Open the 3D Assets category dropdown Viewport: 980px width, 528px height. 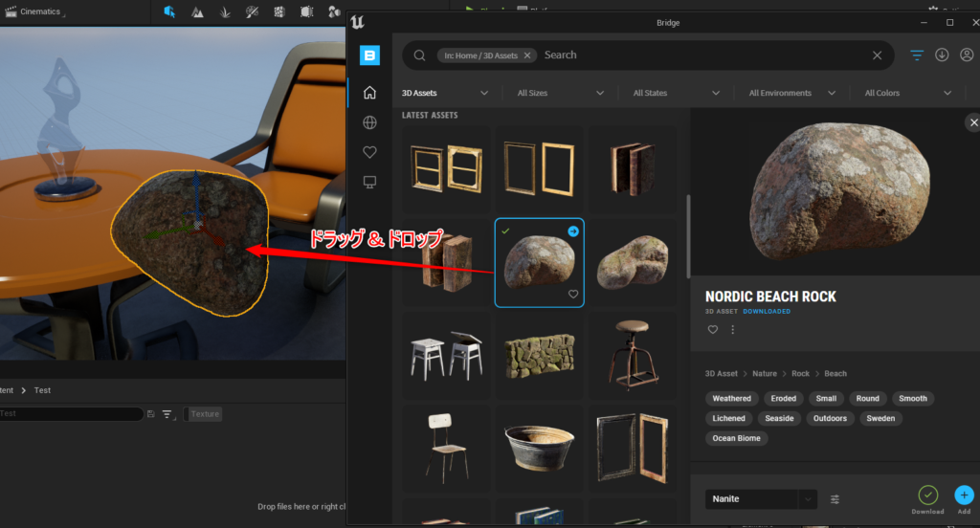click(445, 93)
